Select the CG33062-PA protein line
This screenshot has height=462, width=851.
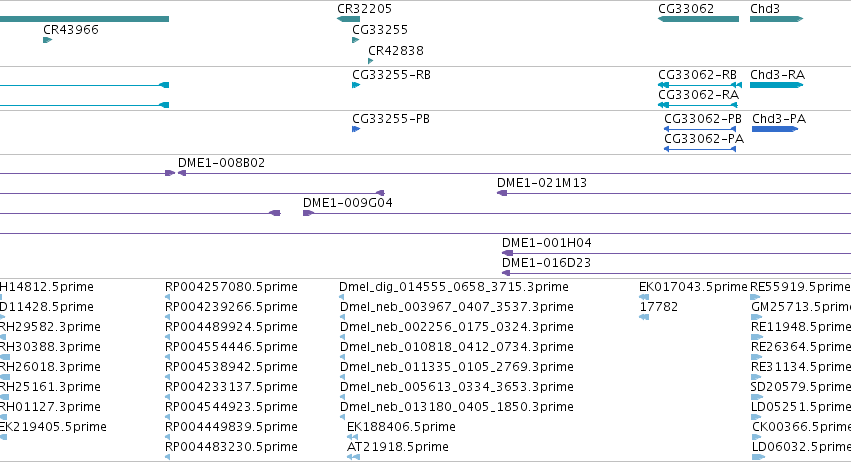[x=700, y=149]
